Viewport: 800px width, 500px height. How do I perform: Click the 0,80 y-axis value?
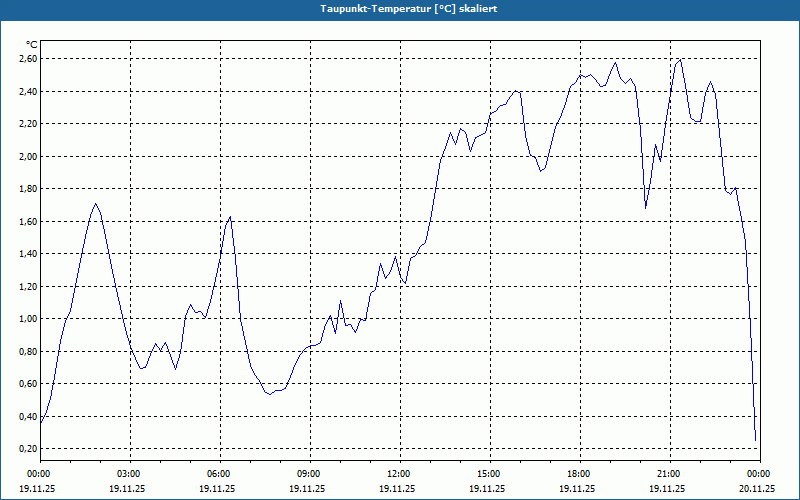30,352
